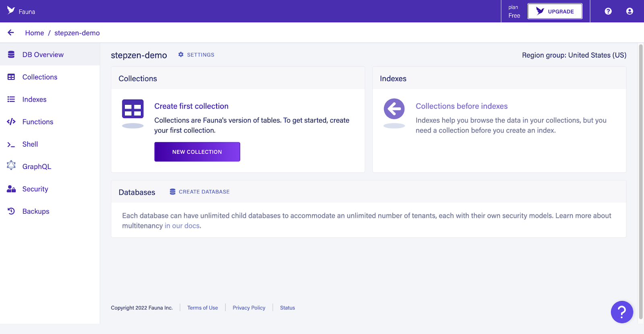Click the Fauna bird logo
The width and height of the screenshot is (644, 334).
(x=11, y=10)
